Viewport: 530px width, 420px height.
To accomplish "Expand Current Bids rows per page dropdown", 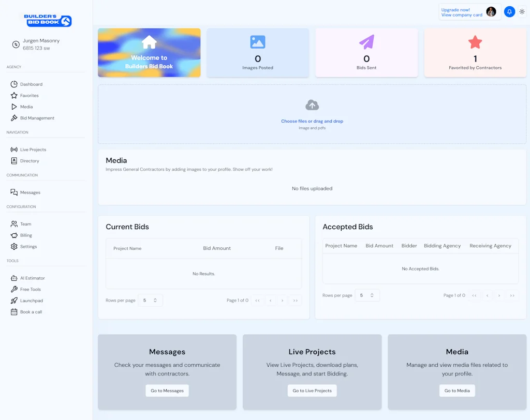I will coord(150,300).
